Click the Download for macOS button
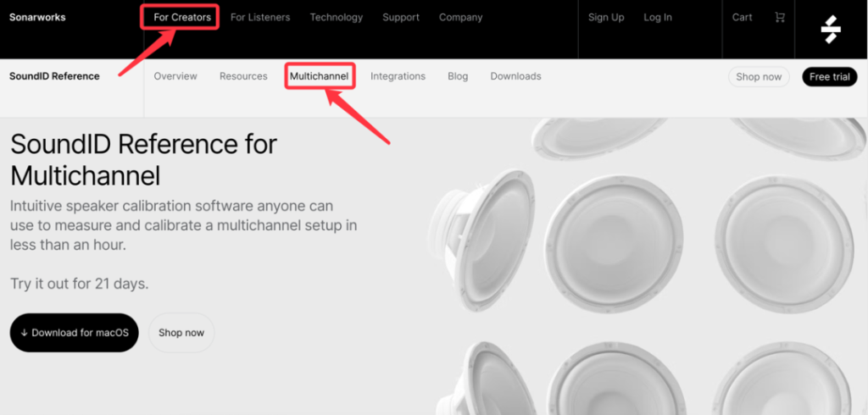The width and height of the screenshot is (868, 415). point(75,333)
